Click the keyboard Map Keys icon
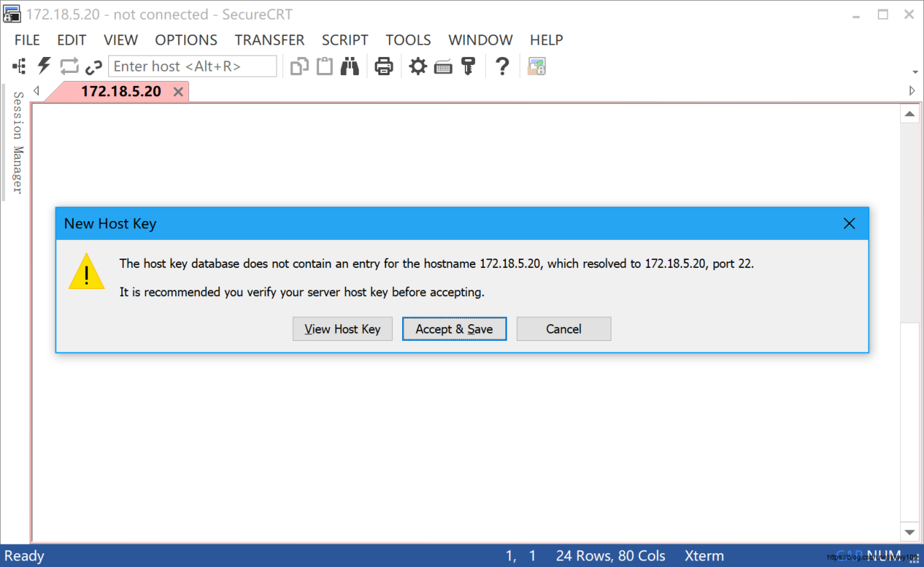The width and height of the screenshot is (924, 567). point(443,66)
